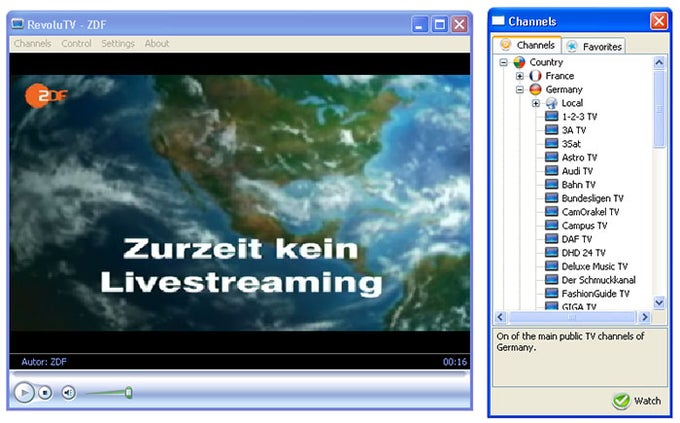
Task: Click the horizontal scroll left arrow
Action: [500, 317]
